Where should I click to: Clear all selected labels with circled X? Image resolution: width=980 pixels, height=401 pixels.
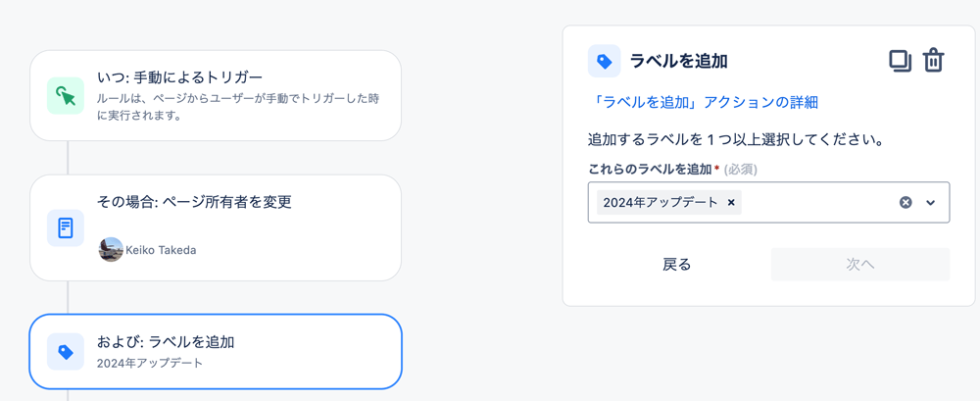(x=906, y=202)
